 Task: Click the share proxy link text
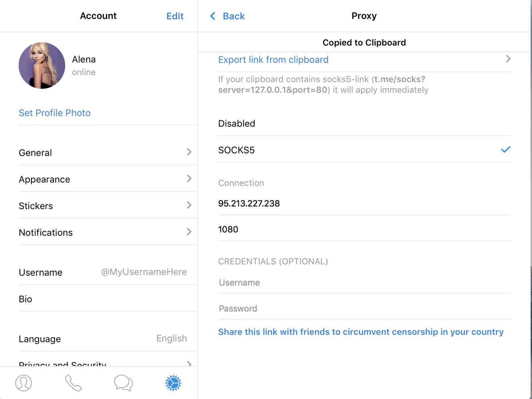[360, 332]
